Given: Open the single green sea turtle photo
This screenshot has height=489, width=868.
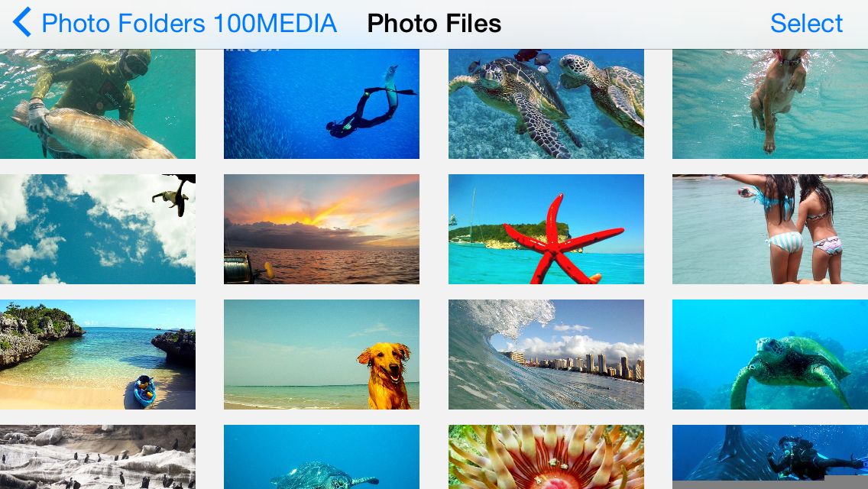Looking at the screenshot, I should coord(770,355).
